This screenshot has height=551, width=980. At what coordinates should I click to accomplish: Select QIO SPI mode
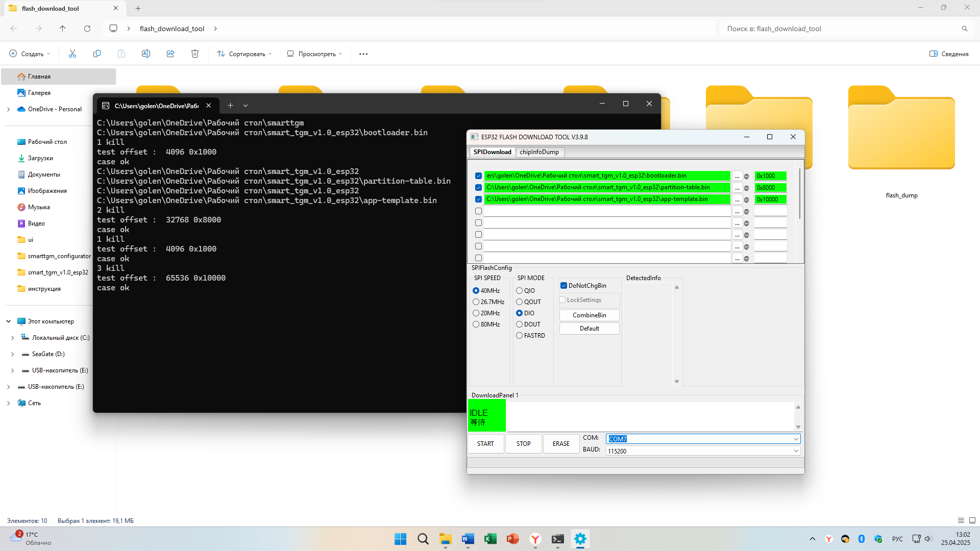click(520, 291)
